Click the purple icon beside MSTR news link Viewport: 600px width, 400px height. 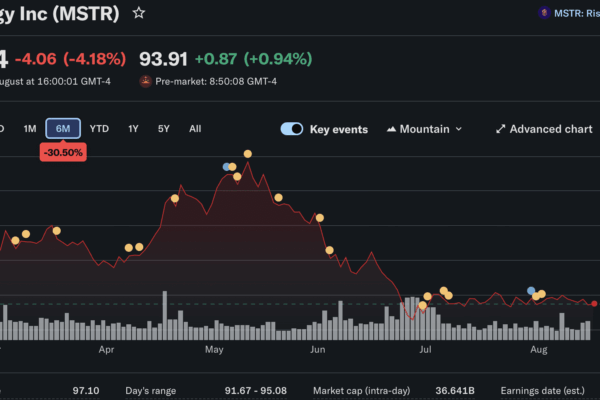coord(544,13)
